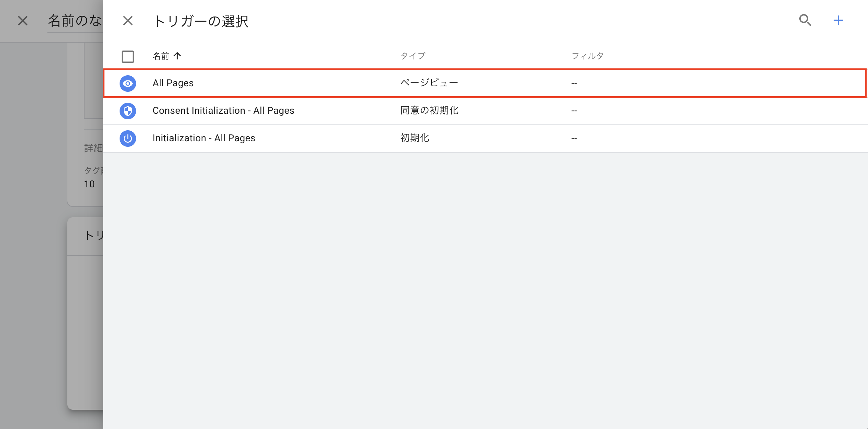Select Consent Initialization - All Pages trigger

click(223, 111)
